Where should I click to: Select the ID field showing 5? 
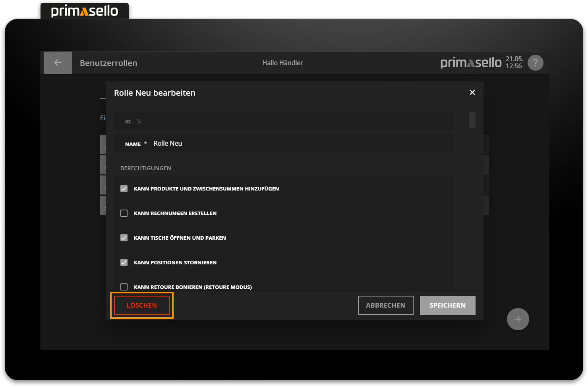(x=278, y=121)
